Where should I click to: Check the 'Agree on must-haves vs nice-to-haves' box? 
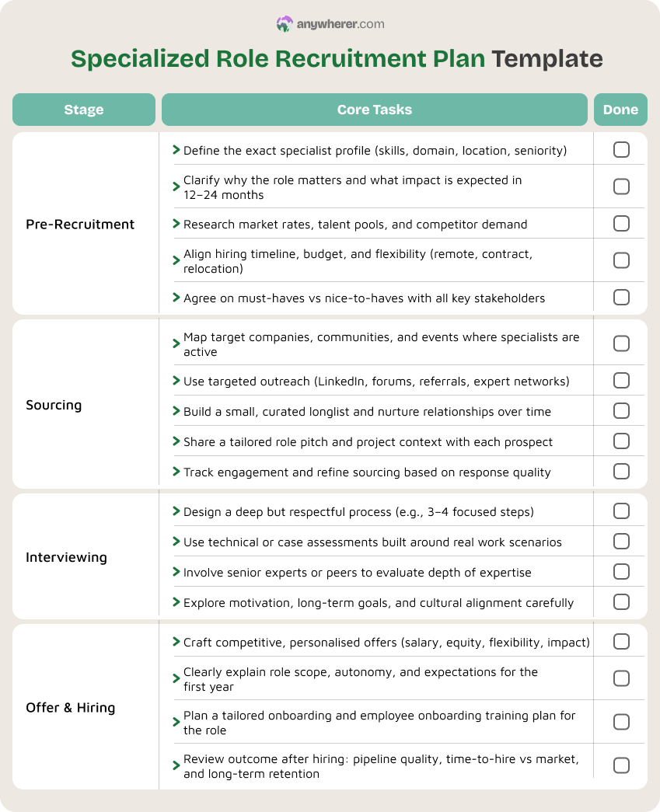coord(621,298)
